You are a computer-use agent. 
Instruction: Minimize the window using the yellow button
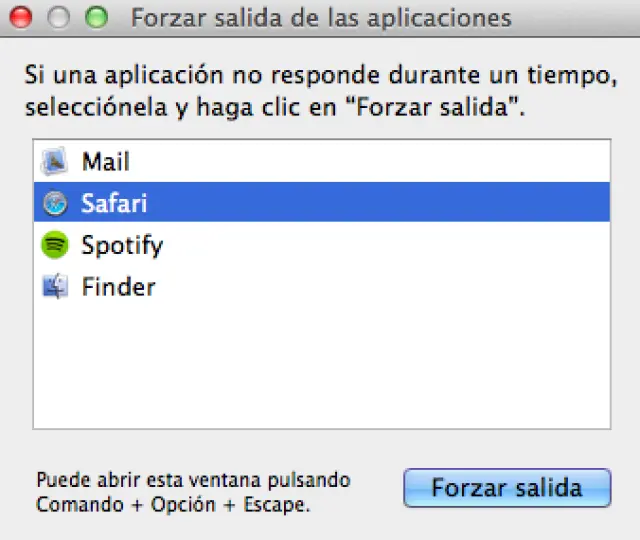pos(58,18)
